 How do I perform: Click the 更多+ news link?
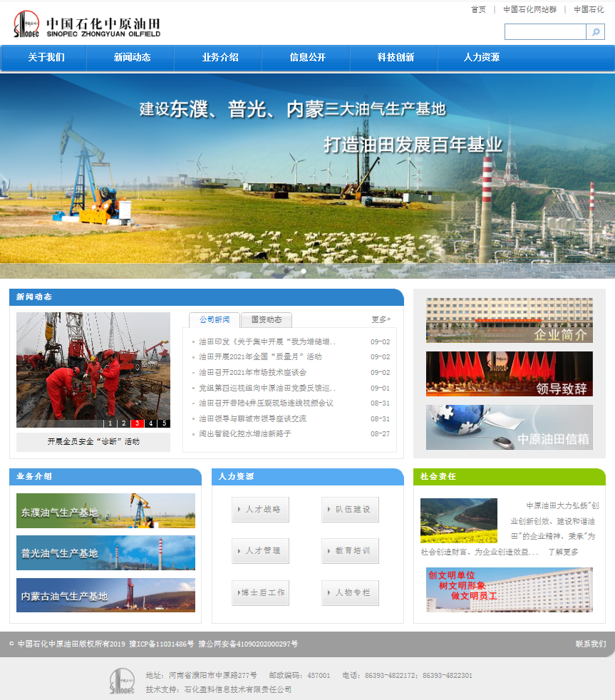pyautogui.click(x=381, y=319)
